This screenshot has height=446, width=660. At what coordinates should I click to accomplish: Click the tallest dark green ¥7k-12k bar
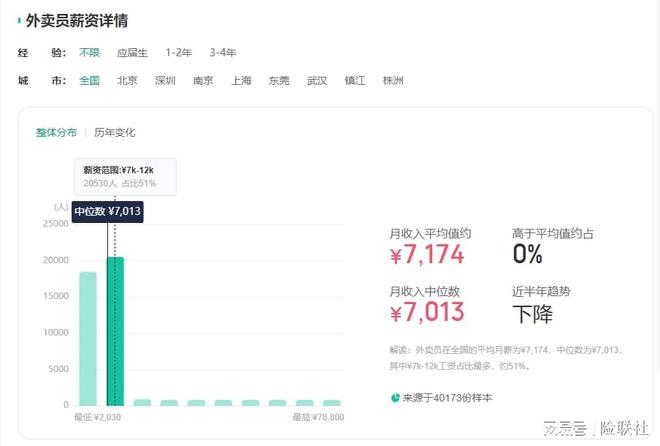[x=115, y=332]
